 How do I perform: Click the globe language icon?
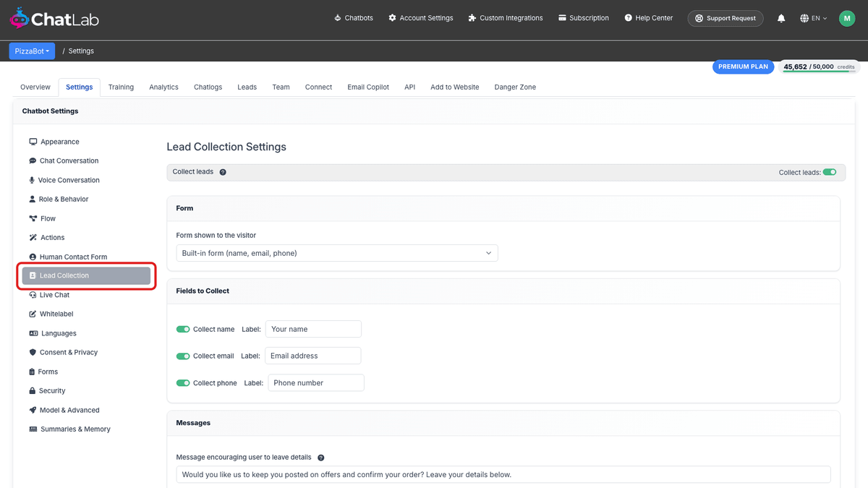tap(804, 18)
